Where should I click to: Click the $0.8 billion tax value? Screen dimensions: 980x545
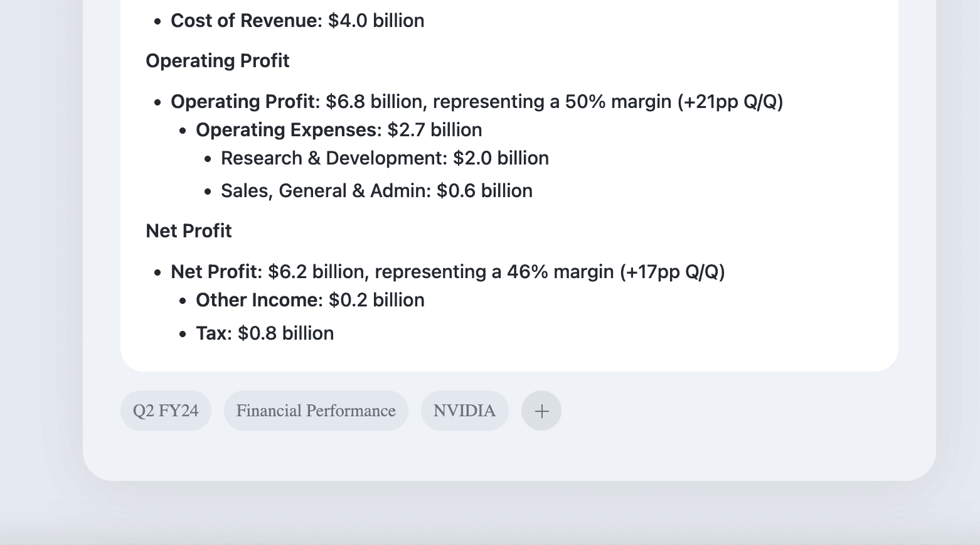pos(285,333)
